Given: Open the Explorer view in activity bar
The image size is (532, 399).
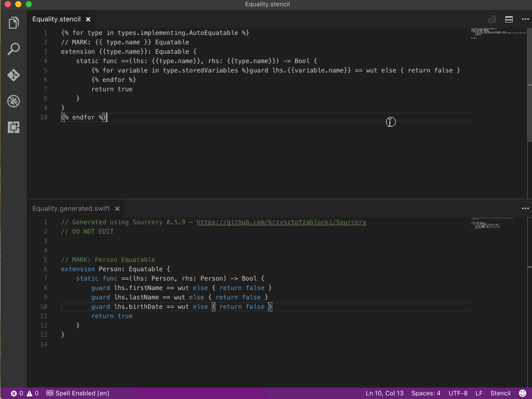Looking at the screenshot, I should [x=14, y=23].
